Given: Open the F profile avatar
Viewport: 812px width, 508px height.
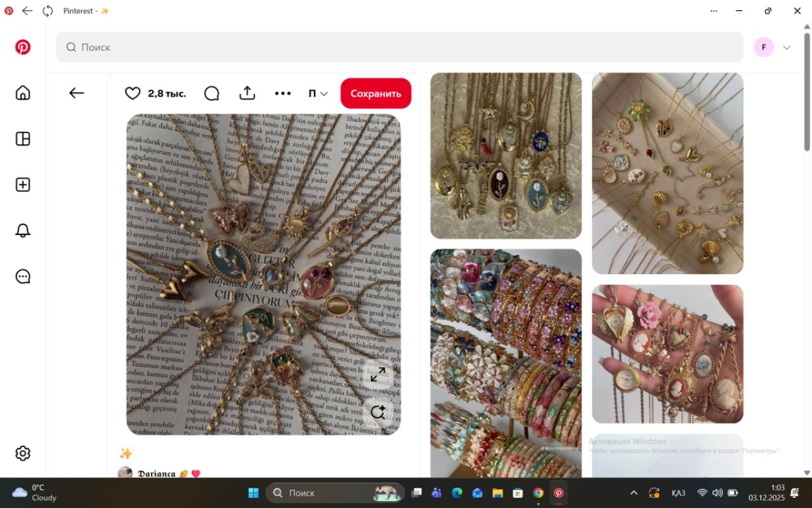Looking at the screenshot, I should point(764,48).
